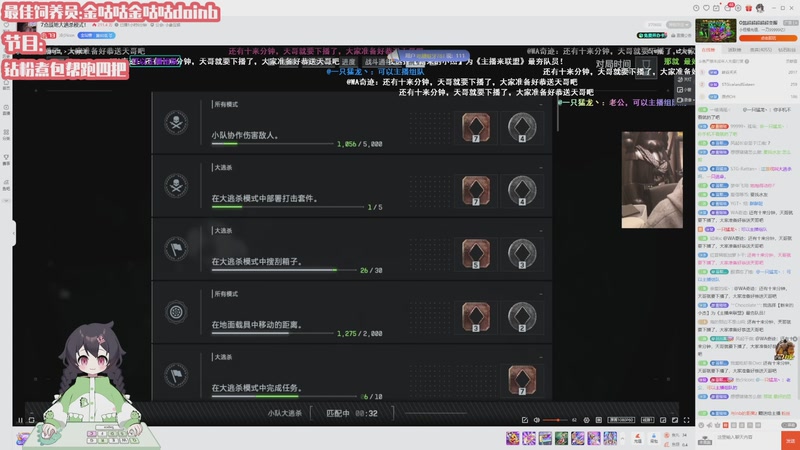Pause the live stream video
Viewport: 800px width, 450px height.
tap(20, 420)
